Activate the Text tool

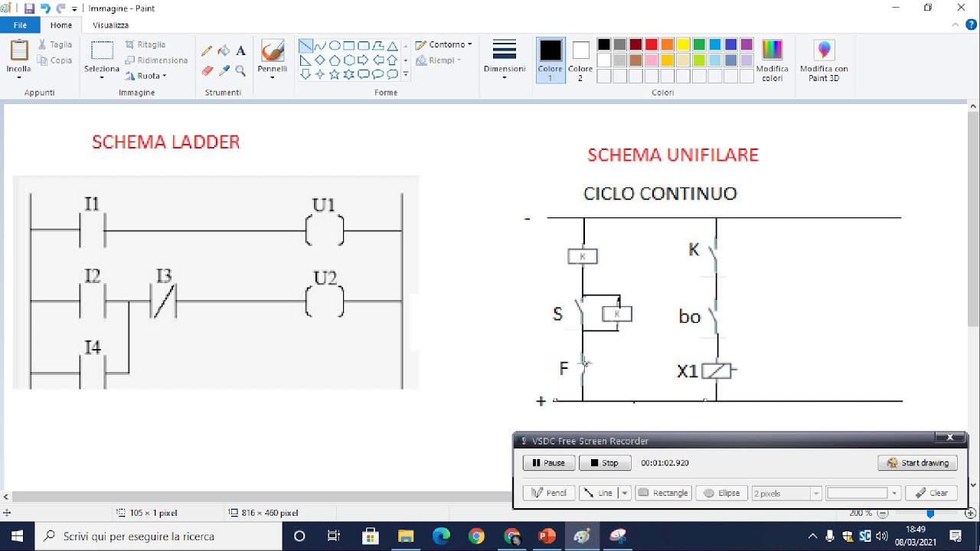(x=240, y=51)
